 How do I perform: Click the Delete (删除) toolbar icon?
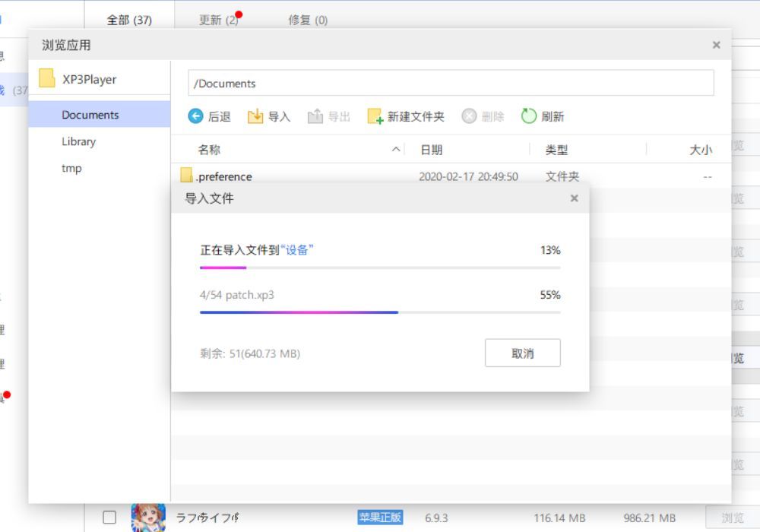tap(470, 116)
